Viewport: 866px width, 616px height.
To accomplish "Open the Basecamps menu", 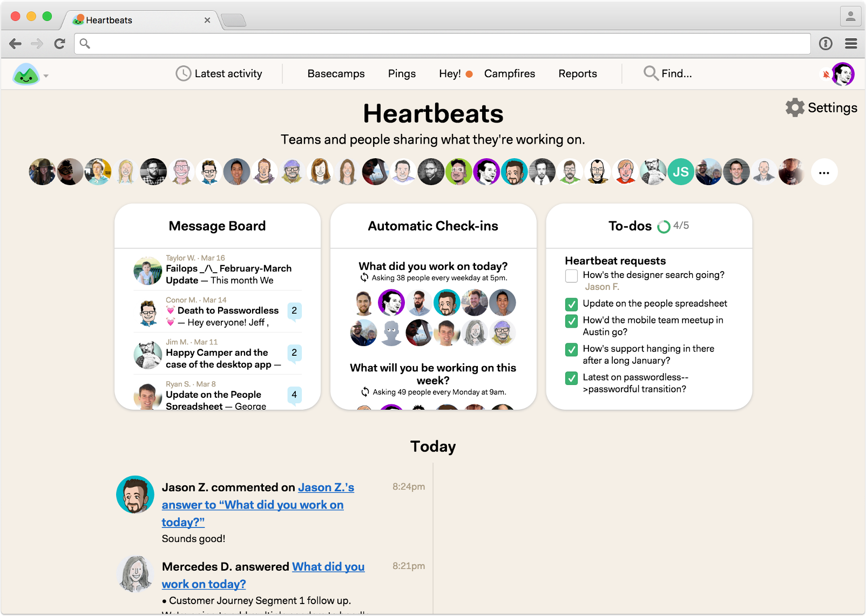I will tap(336, 73).
